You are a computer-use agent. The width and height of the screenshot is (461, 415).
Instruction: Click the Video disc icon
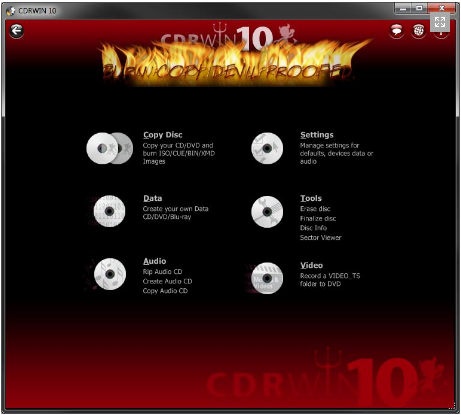[x=267, y=278]
